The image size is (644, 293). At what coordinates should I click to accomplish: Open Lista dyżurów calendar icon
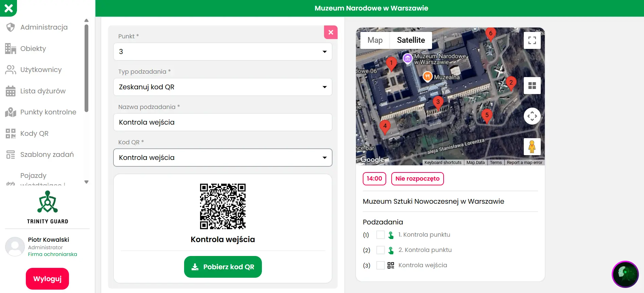(11, 91)
